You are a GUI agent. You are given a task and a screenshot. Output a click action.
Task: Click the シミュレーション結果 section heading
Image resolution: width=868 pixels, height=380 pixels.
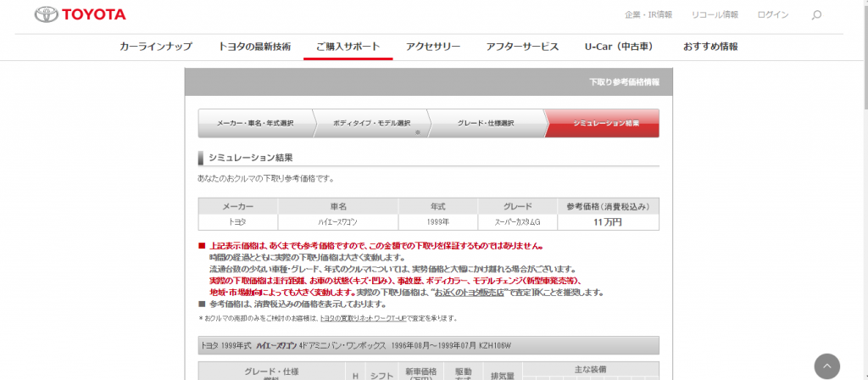[250, 158]
